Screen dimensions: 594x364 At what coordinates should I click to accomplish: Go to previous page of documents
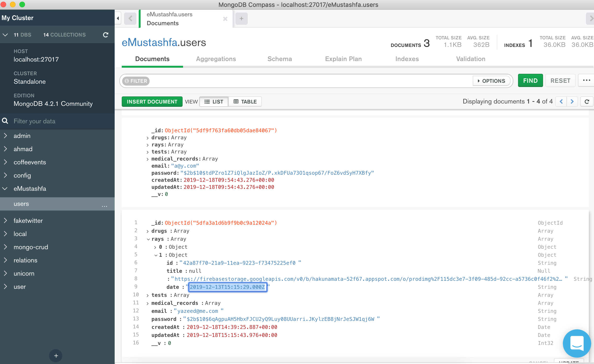coord(561,101)
